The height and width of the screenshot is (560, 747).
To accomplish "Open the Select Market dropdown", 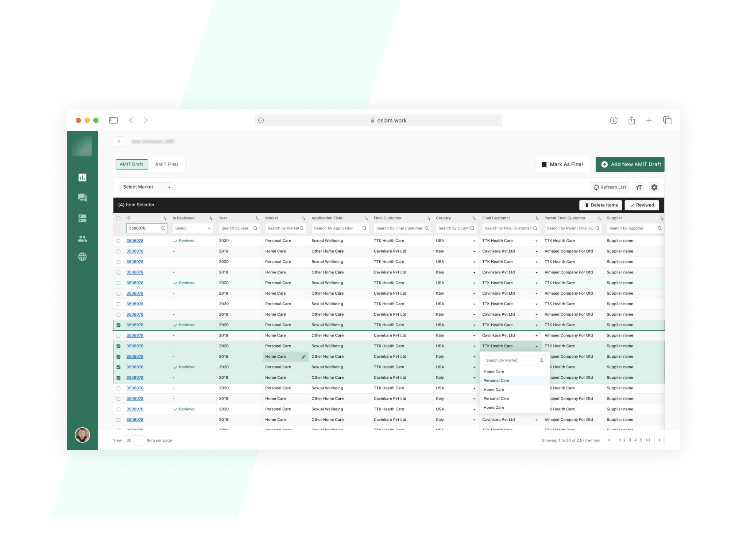I will pyautogui.click(x=146, y=187).
